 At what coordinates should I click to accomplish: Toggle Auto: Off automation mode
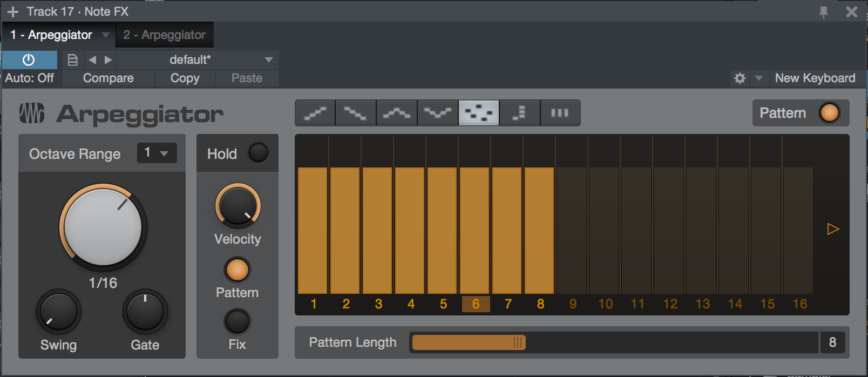pyautogui.click(x=30, y=78)
